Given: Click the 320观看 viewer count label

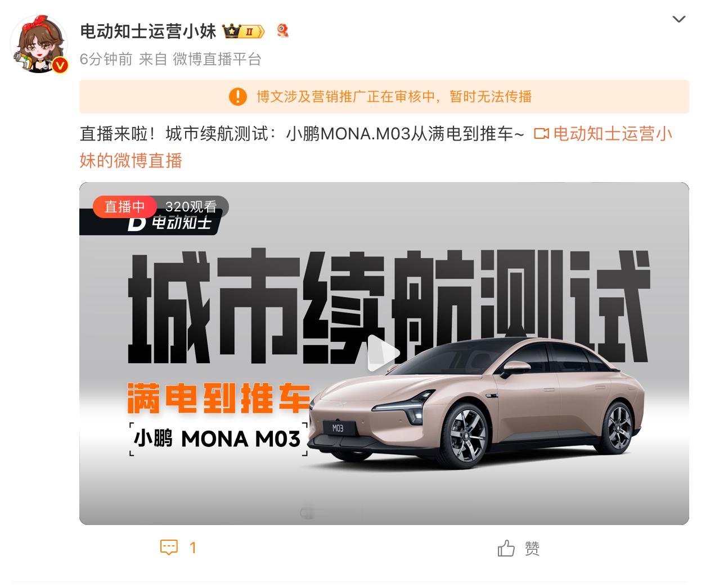Looking at the screenshot, I should coord(191,207).
